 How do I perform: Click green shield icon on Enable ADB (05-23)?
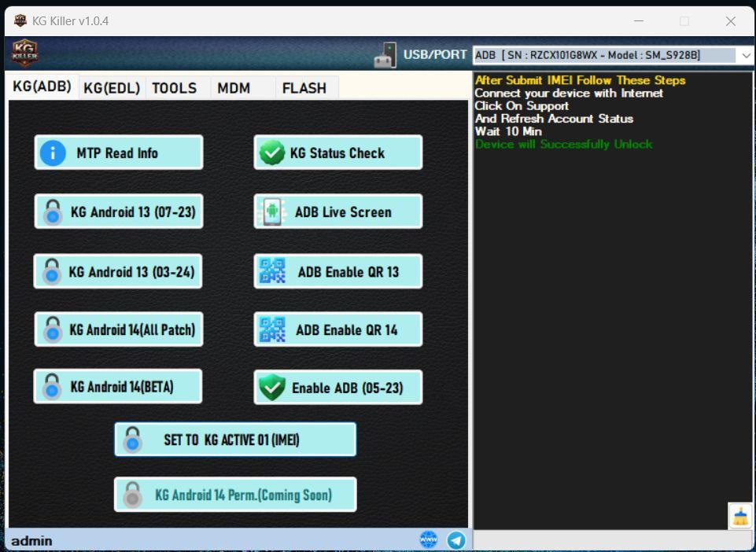click(x=272, y=388)
